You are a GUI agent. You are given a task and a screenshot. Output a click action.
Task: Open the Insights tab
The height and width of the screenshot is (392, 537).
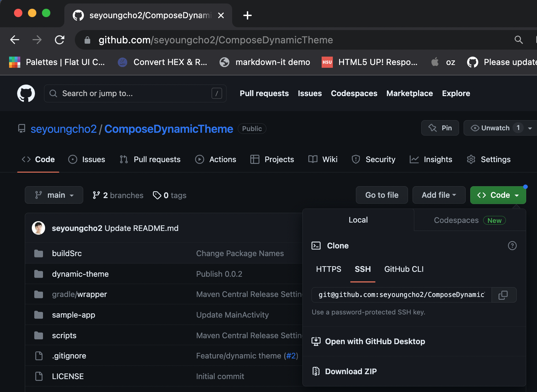[x=431, y=159]
